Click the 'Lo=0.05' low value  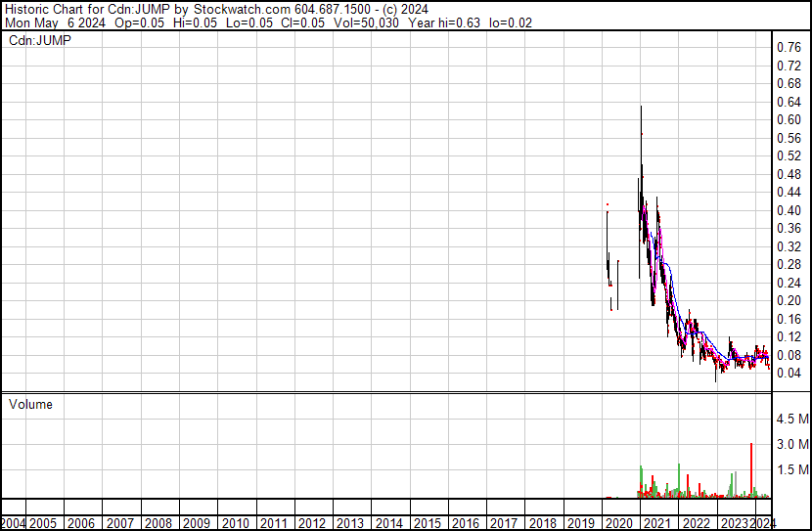pyautogui.click(x=249, y=22)
